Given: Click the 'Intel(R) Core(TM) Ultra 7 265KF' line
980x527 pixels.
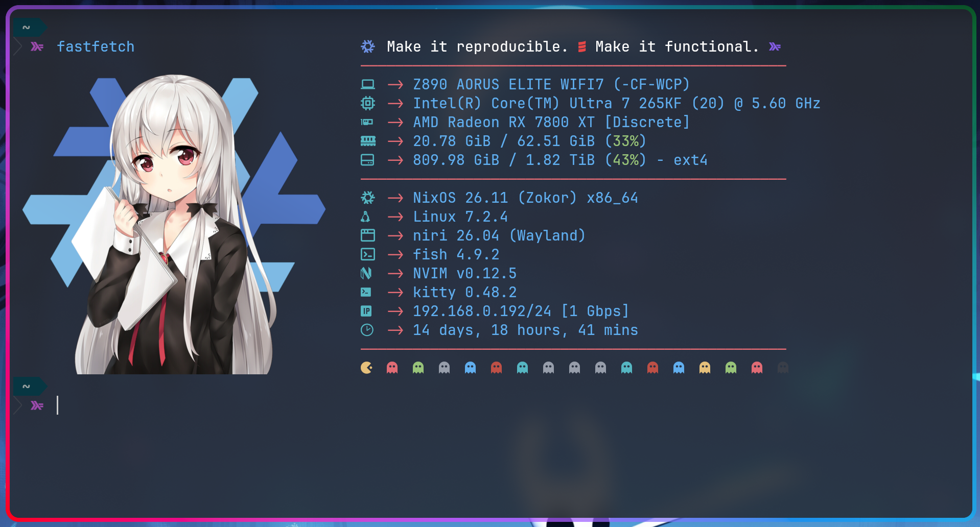Looking at the screenshot, I should 617,103.
